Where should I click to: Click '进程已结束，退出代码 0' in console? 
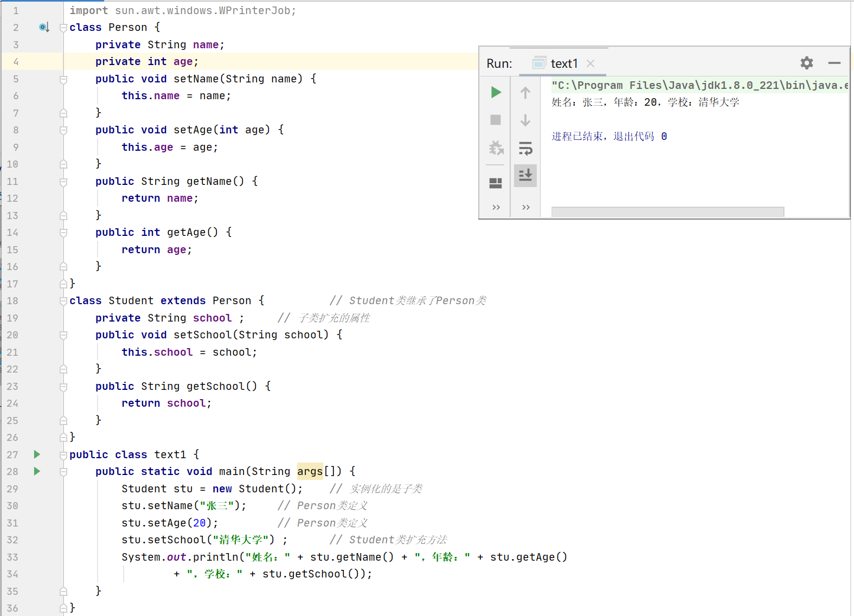(609, 136)
